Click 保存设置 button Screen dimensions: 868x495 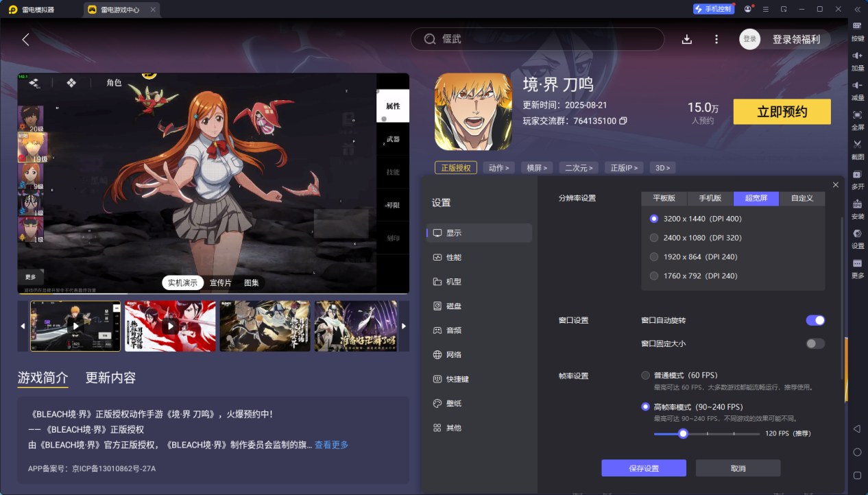(644, 468)
